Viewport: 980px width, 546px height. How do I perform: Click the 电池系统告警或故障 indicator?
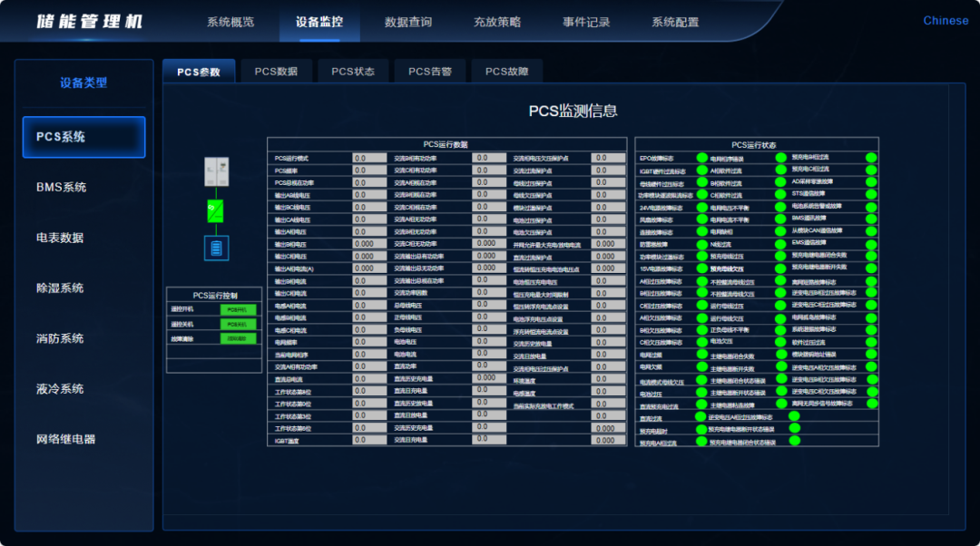871,206
